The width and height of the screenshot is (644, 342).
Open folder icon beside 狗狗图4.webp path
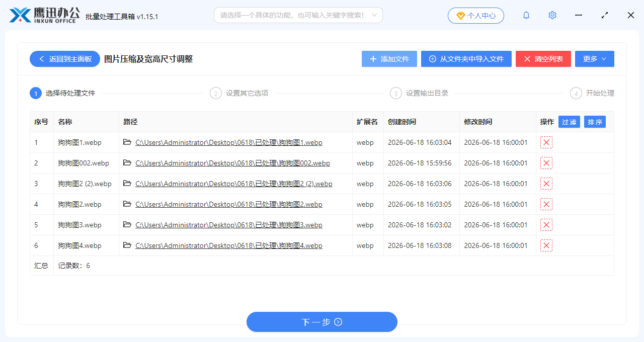(x=127, y=245)
